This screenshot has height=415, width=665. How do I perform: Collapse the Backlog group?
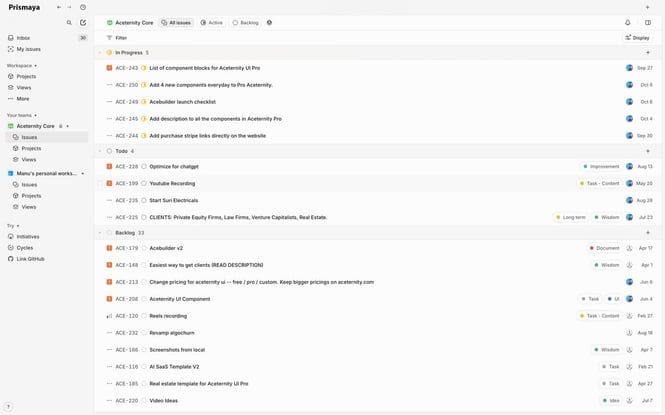click(100, 233)
